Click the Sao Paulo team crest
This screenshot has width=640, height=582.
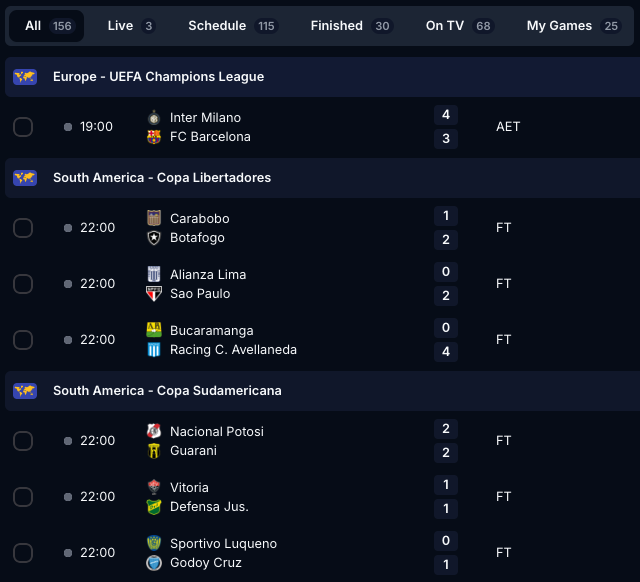[154, 294]
